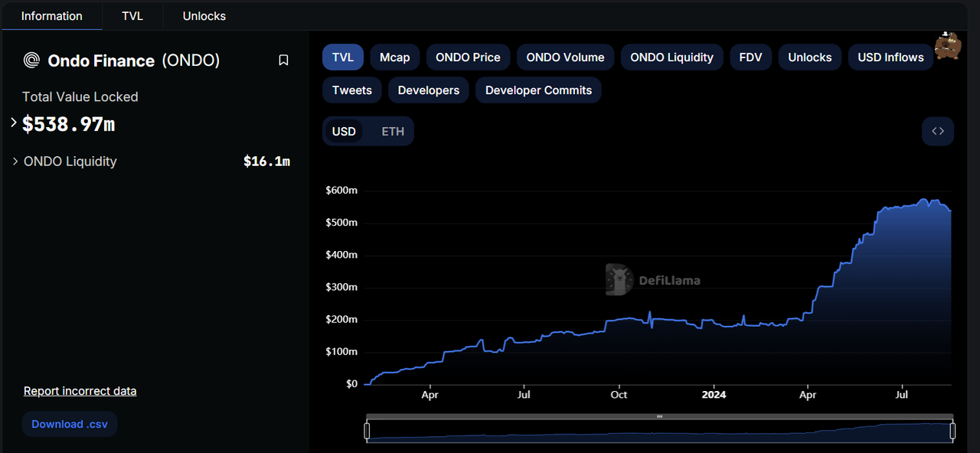Click the Download .csv button

(x=70, y=424)
